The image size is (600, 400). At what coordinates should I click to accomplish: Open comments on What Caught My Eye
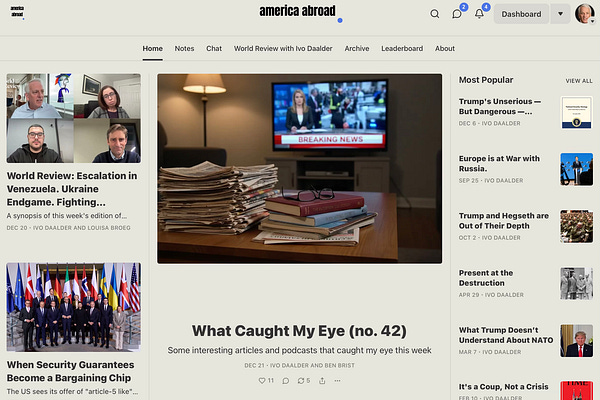(x=285, y=381)
